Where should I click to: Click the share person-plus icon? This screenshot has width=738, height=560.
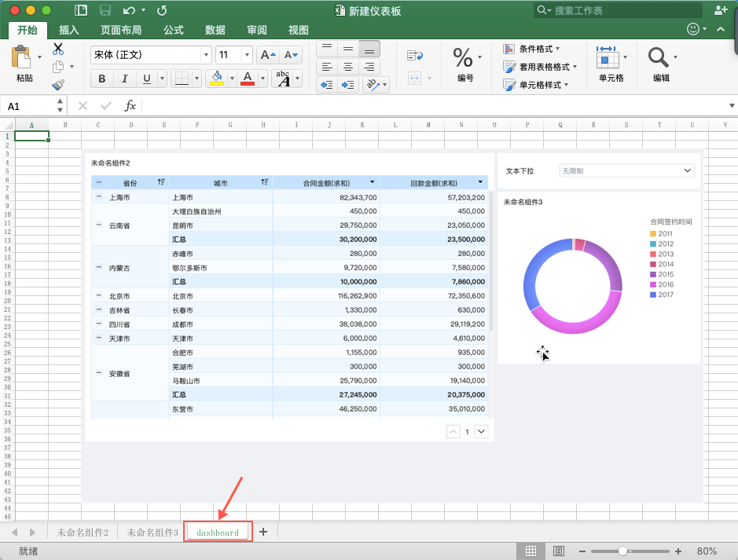[721, 10]
